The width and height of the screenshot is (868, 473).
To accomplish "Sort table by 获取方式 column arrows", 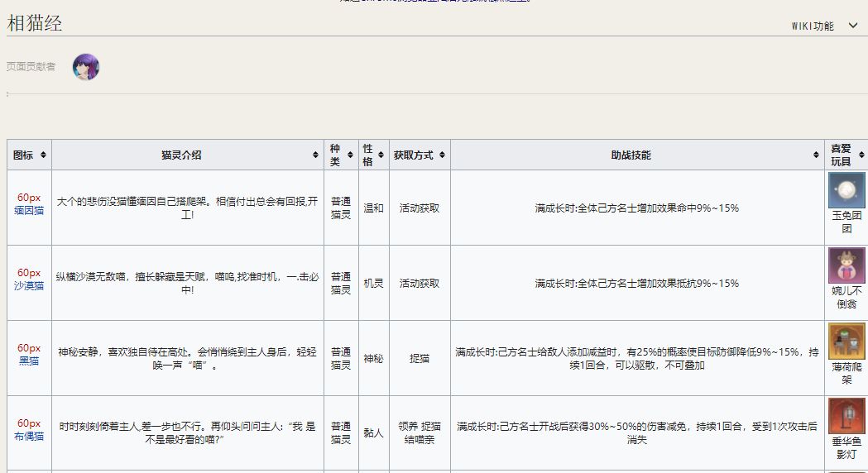I will click(442, 155).
